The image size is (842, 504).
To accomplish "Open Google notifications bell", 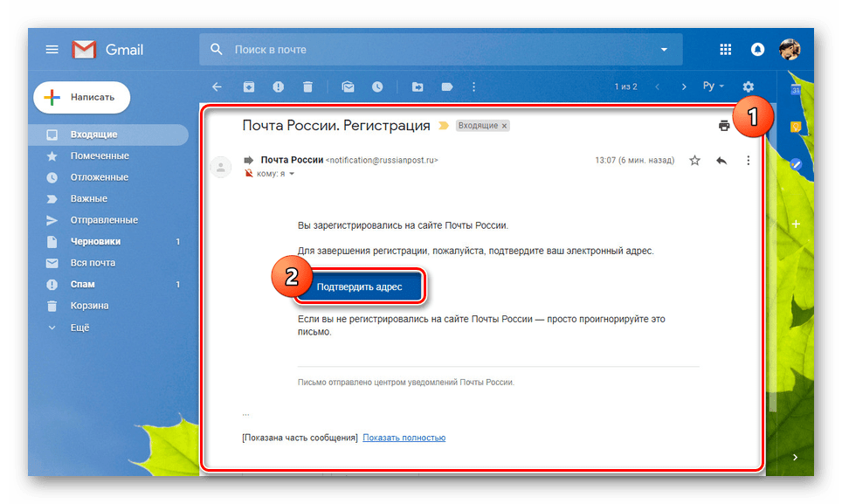I will [756, 49].
